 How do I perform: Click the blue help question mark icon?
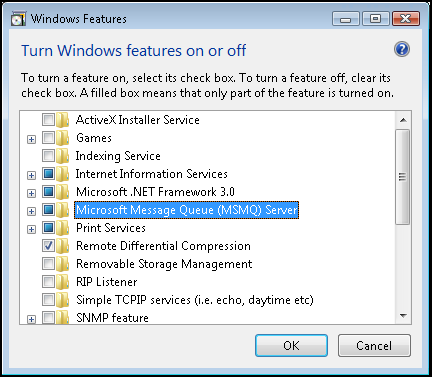pos(402,50)
